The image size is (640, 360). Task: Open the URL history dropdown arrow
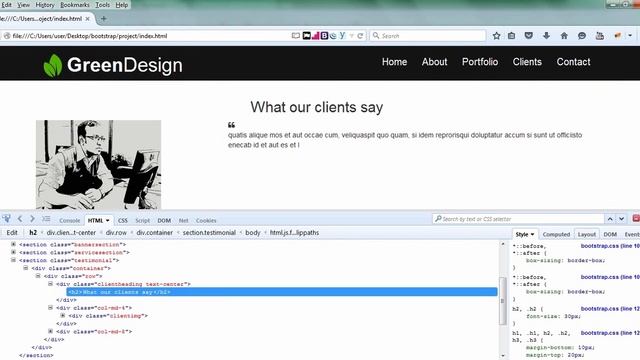(x=351, y=36)
